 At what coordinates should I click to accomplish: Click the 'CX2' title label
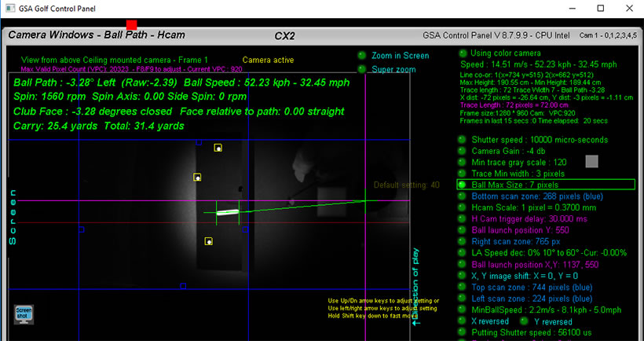click(284, 36)
